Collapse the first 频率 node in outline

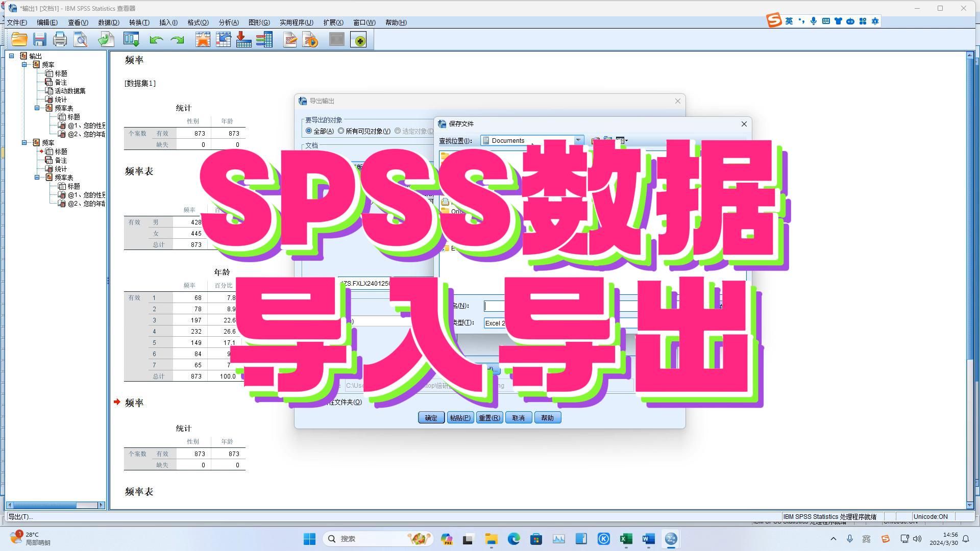click(x=24, y=65)
